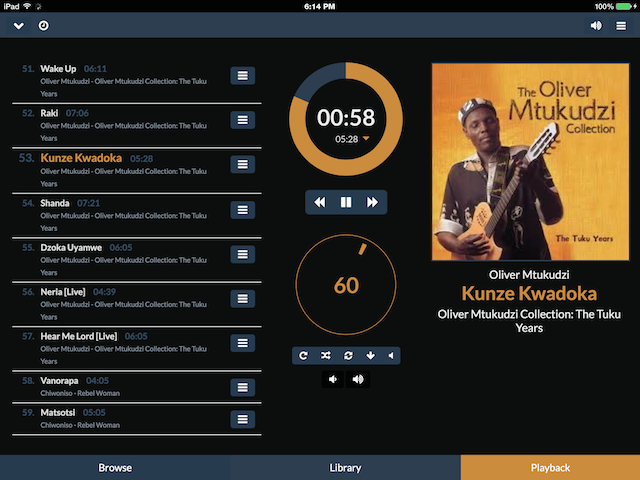The width and height of the screenshot is (640, 480).
Task: Tap the 6:14 PM clock in status bar
Action: pyautogui.click(x=320, y=6)
